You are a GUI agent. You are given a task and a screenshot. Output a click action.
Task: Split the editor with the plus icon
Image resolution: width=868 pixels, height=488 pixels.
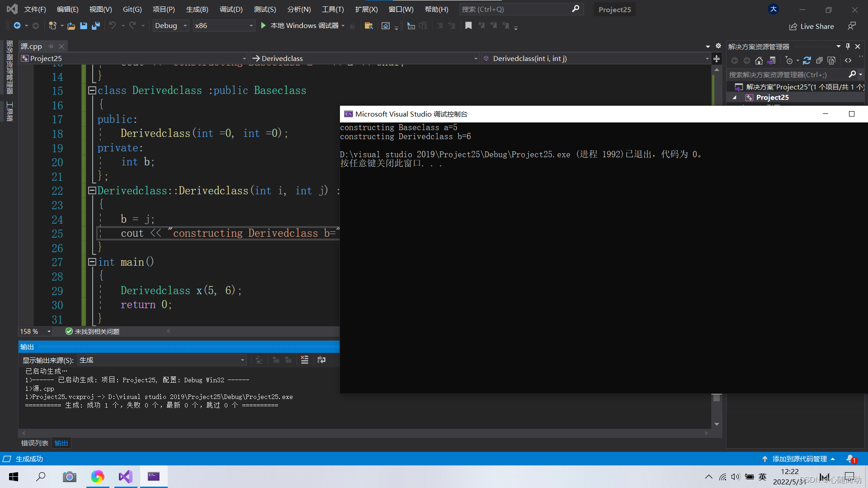(x=717, y=59)
